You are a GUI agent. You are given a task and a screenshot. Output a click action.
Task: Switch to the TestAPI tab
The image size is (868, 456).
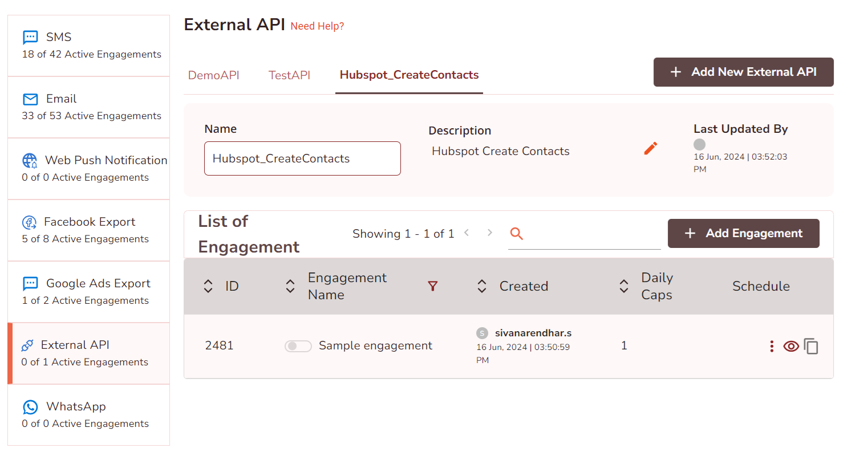click(x=290, y=75)
